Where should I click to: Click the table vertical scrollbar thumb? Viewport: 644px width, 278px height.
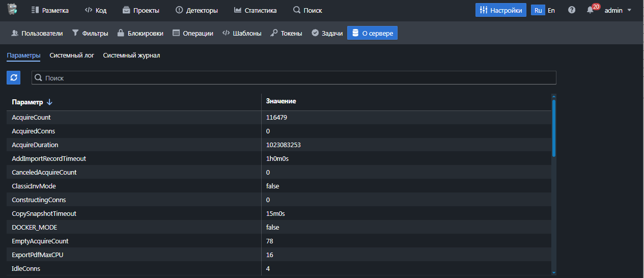(x=554, y=127)
